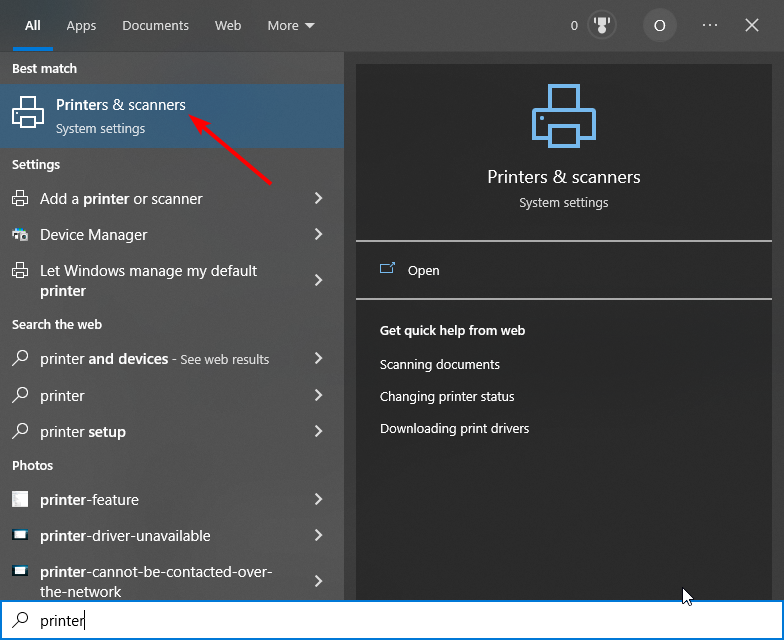Select Let Windows manage my default printer
This screenshot has height=640, width=784.
172,280
